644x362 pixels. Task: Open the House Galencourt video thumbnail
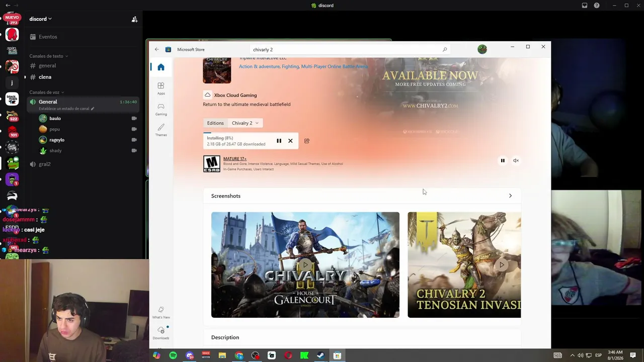[x=305, y=265]
